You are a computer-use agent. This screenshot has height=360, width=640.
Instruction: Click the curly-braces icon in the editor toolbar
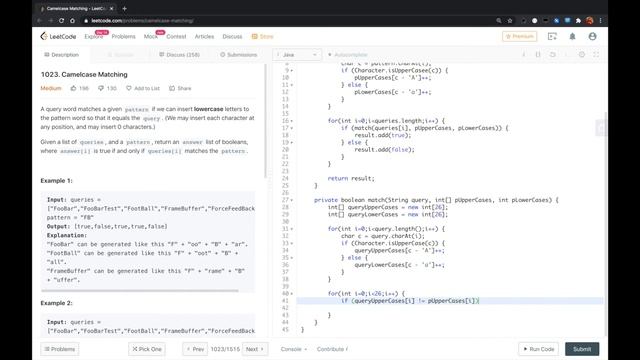pos(538,55)
